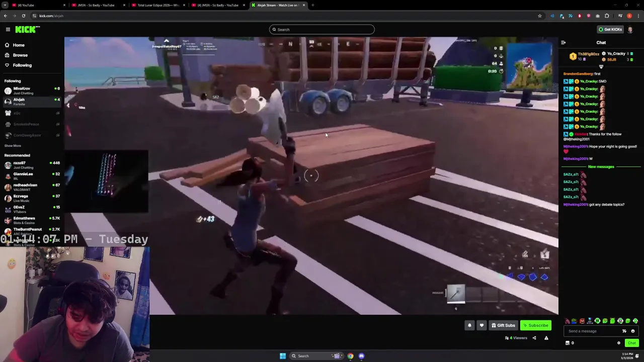Click BrandonSandberg username in chat
The image size is (644, 362).
578,74
